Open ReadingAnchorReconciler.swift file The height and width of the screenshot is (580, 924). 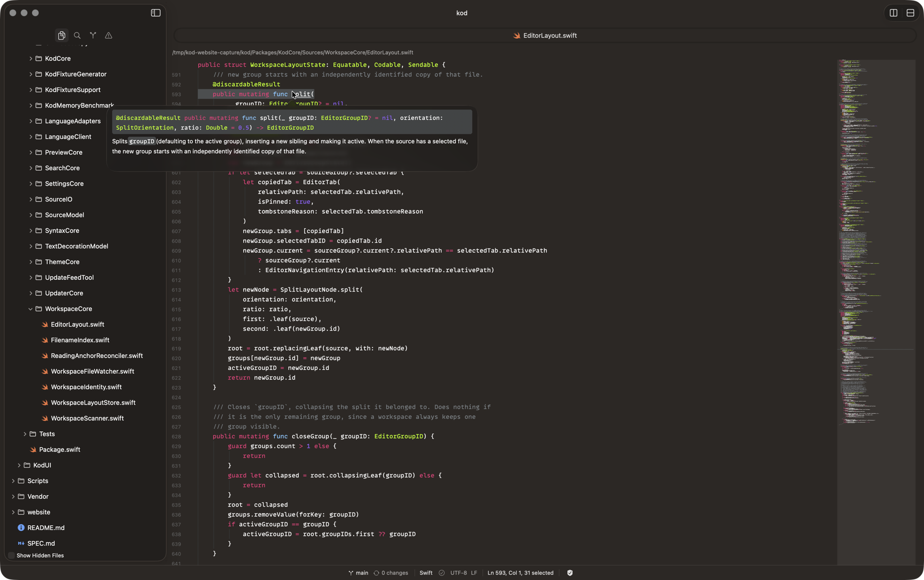coord(97,356)
